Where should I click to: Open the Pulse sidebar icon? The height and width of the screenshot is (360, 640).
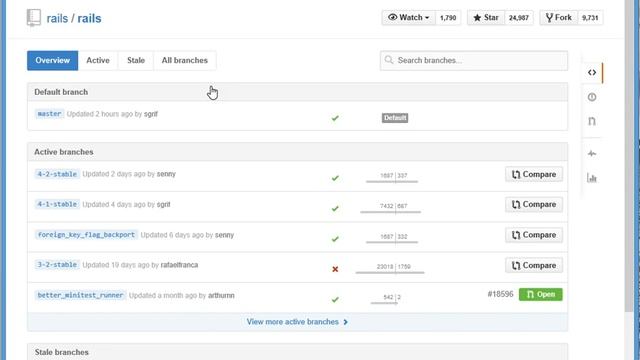(592, 154)
